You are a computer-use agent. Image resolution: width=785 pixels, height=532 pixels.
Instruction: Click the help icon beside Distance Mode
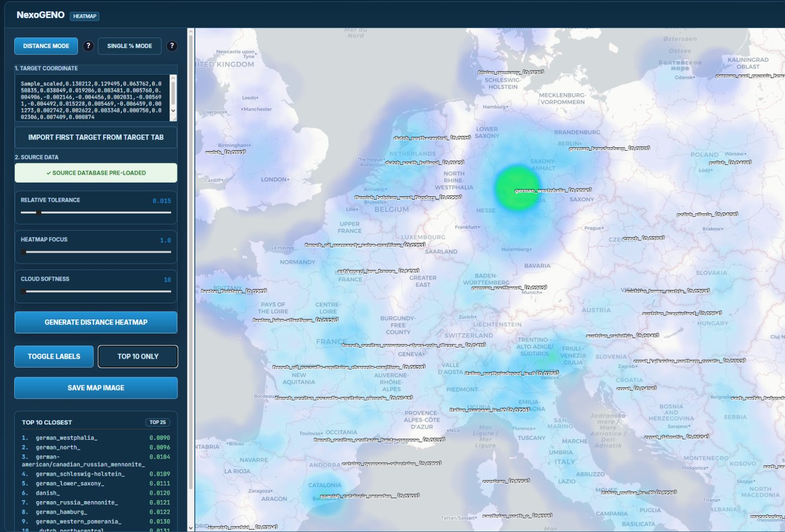pos(88,46)
